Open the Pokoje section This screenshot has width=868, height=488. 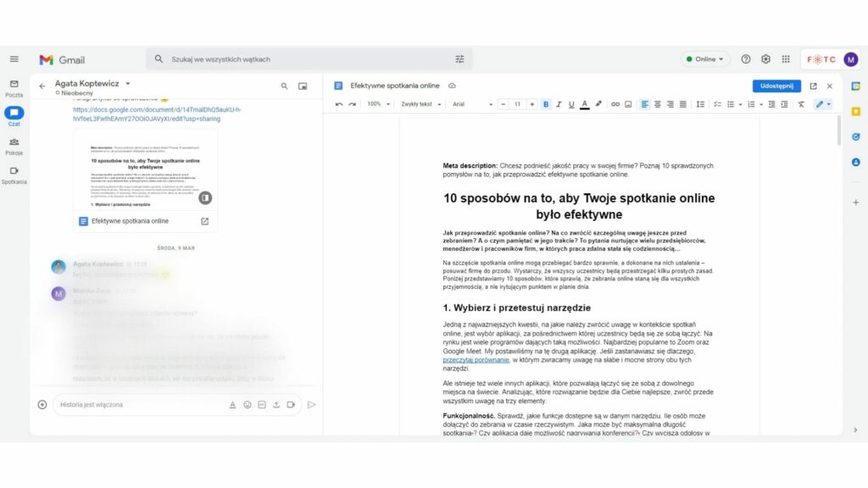[x=14, y=146]
